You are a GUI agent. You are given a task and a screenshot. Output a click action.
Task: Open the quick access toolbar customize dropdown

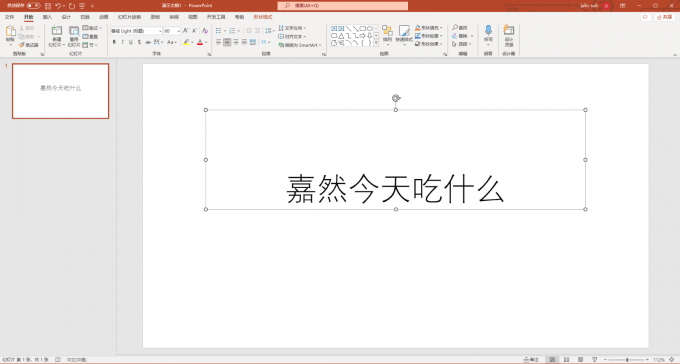coord(92,6)
